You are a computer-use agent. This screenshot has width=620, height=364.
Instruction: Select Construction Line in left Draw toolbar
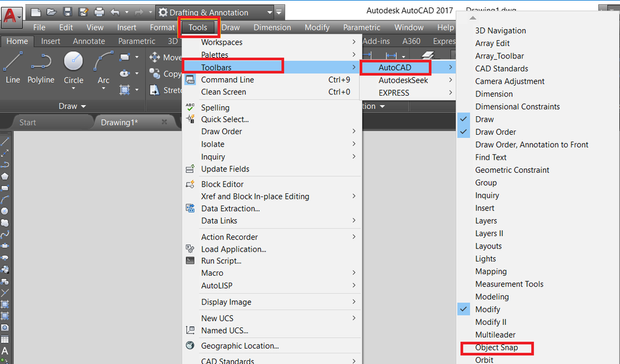pos(5,153)
